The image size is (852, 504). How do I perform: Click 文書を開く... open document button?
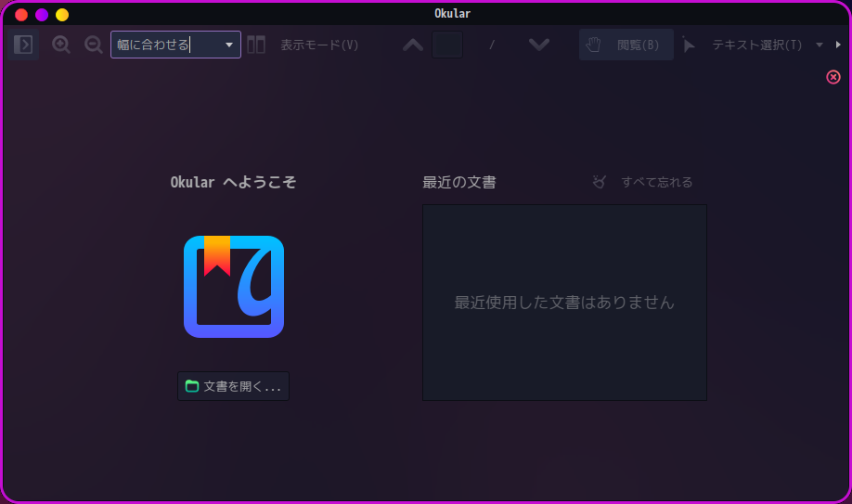[234, 386]
